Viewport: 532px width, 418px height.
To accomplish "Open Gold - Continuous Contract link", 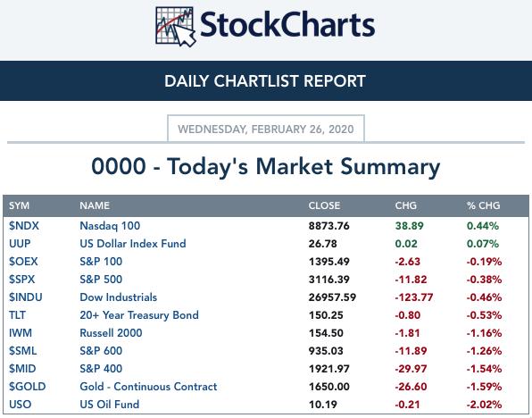I will [x=148, y=387].
